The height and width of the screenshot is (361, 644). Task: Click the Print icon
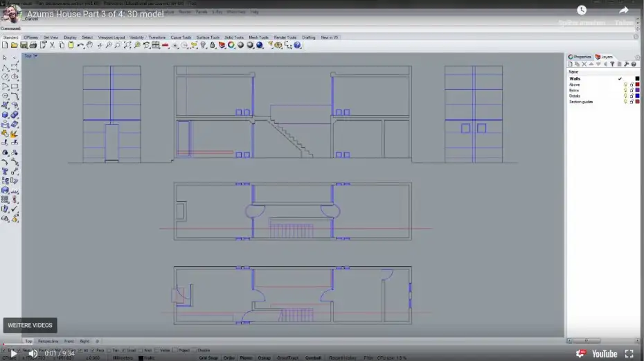tap(33, 45)
